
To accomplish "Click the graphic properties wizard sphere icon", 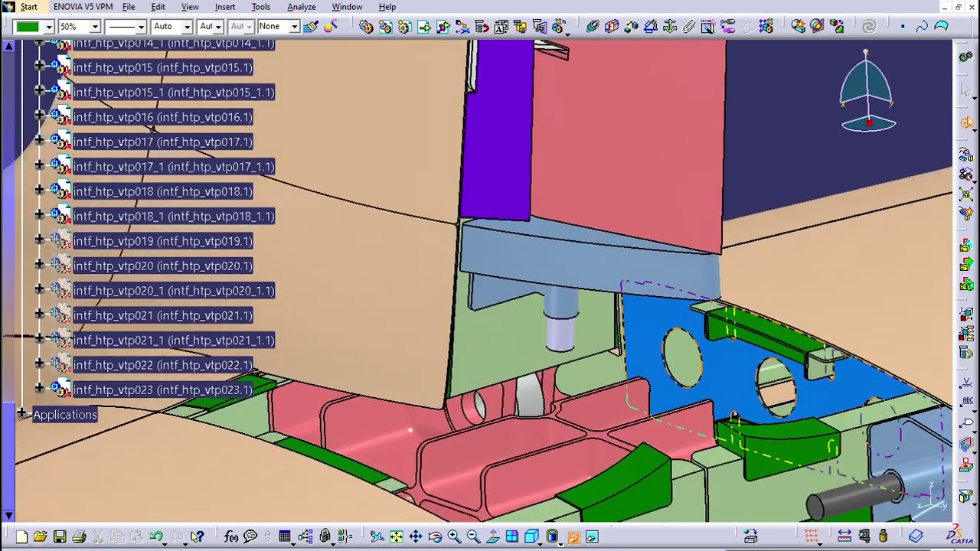I will click(331, 27).
